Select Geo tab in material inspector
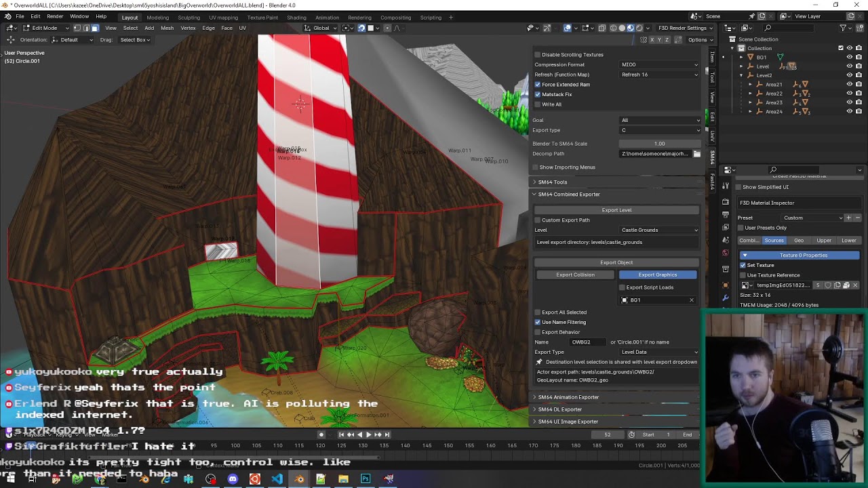 click(799, 241)
